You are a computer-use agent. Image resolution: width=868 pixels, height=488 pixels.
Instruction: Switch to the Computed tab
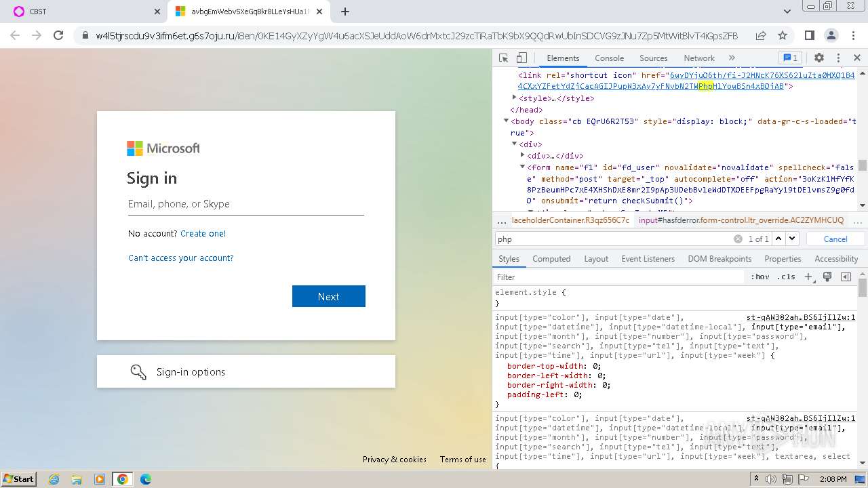551,259
